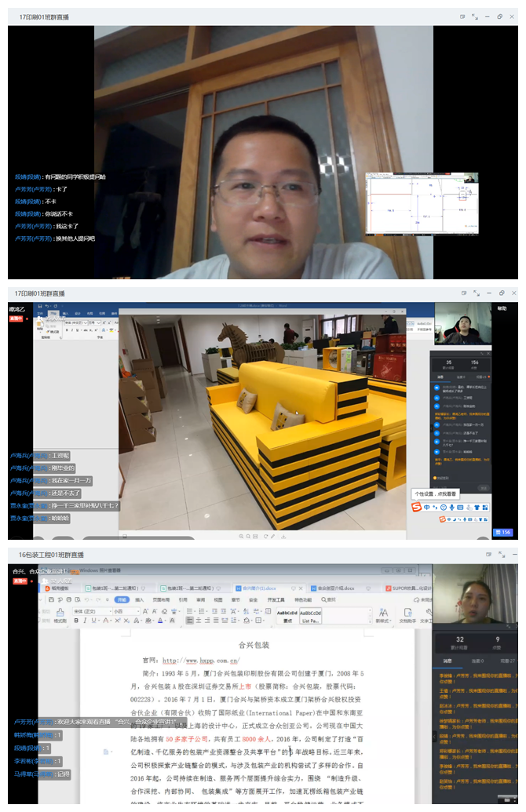The image size is (526, 812).
Task: Click the Sogou skin shirt icon
Action: [x=476, y=507]
